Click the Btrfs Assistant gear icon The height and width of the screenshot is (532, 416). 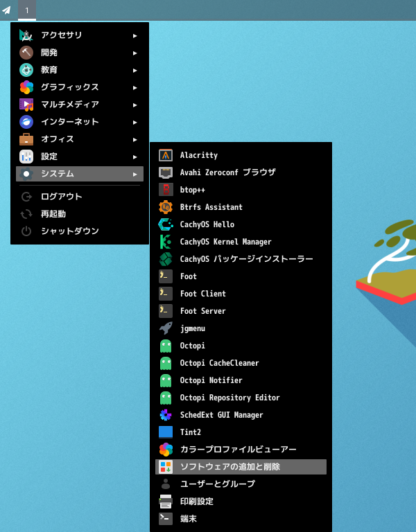[166, 207]
